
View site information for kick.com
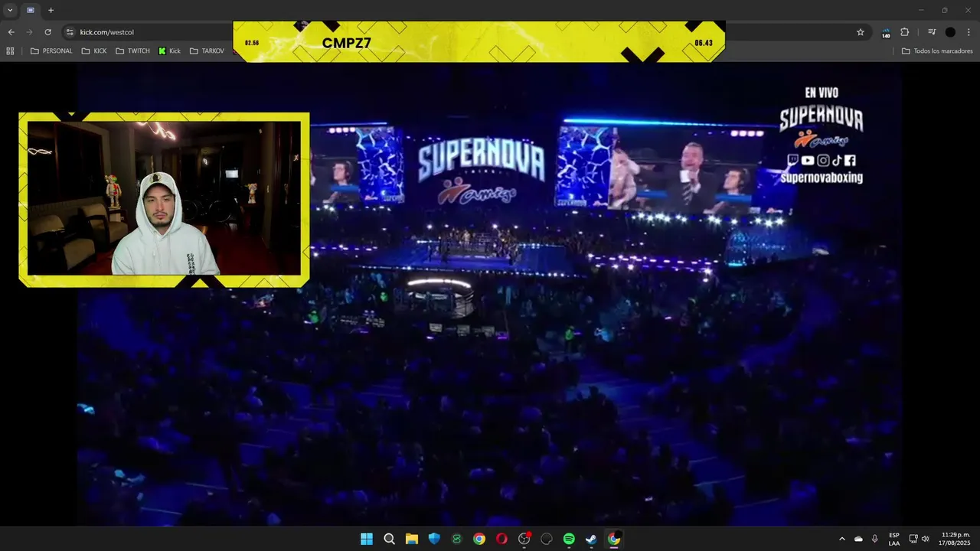70,32
